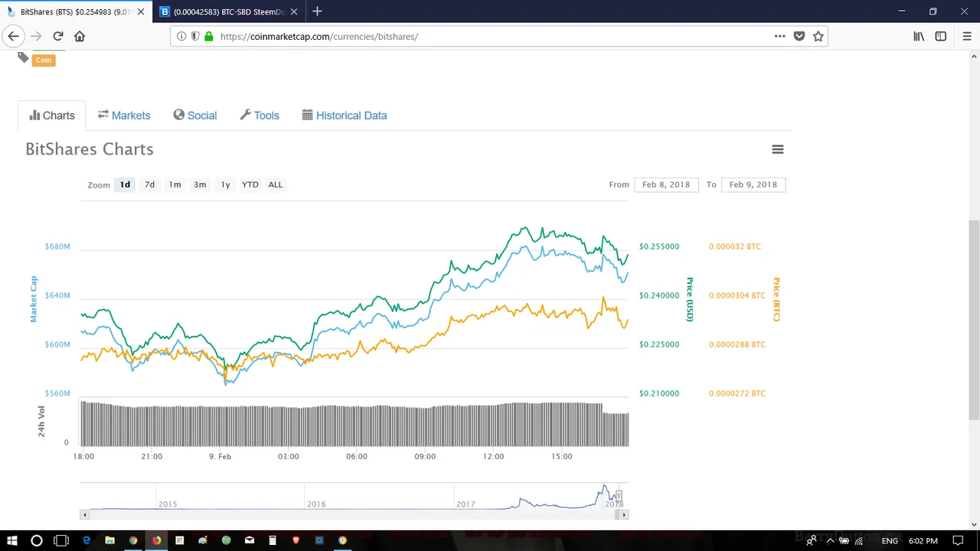Open the Markets tab
Screen dimensions: 980x551
point(124,116)
